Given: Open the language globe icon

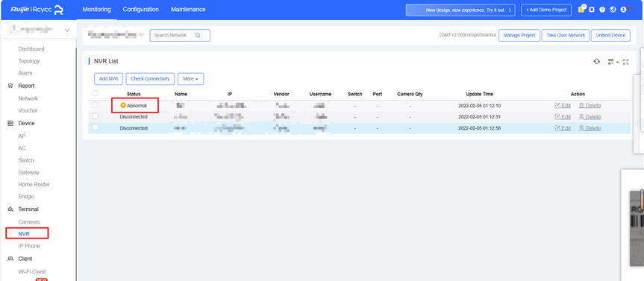Looking at the screenshot, I should [613, 10].
